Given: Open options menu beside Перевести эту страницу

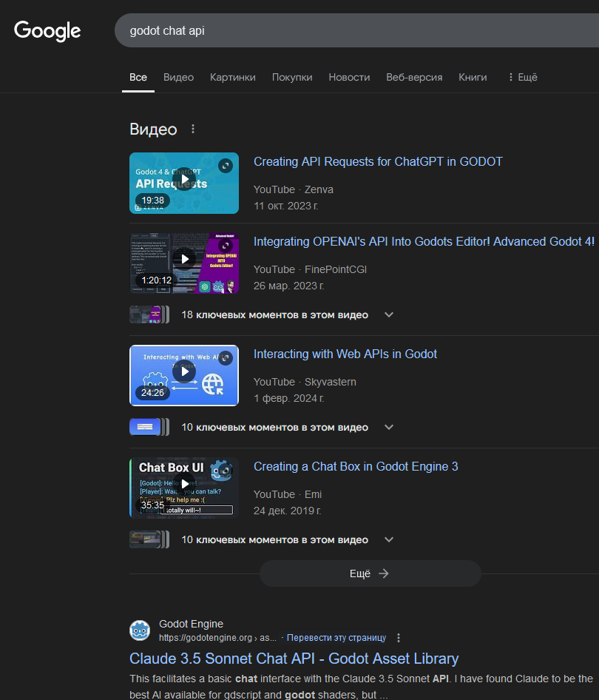Looking at the screenshot, I should tap(399, 638).
